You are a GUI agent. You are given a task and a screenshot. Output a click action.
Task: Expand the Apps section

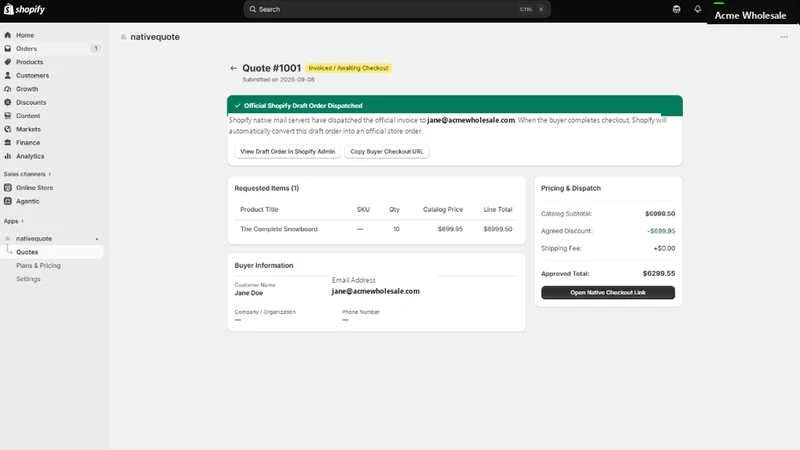pos(13,221)
